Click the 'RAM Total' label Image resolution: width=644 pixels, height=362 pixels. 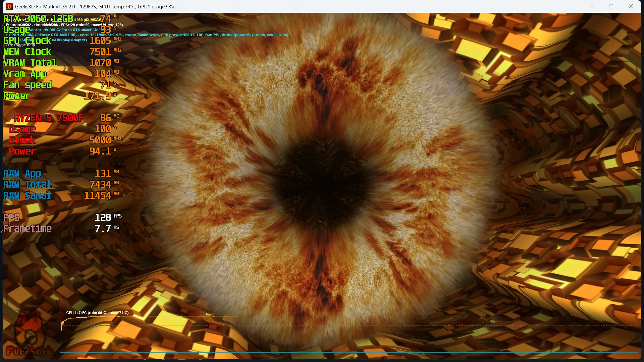coord(28,184)
